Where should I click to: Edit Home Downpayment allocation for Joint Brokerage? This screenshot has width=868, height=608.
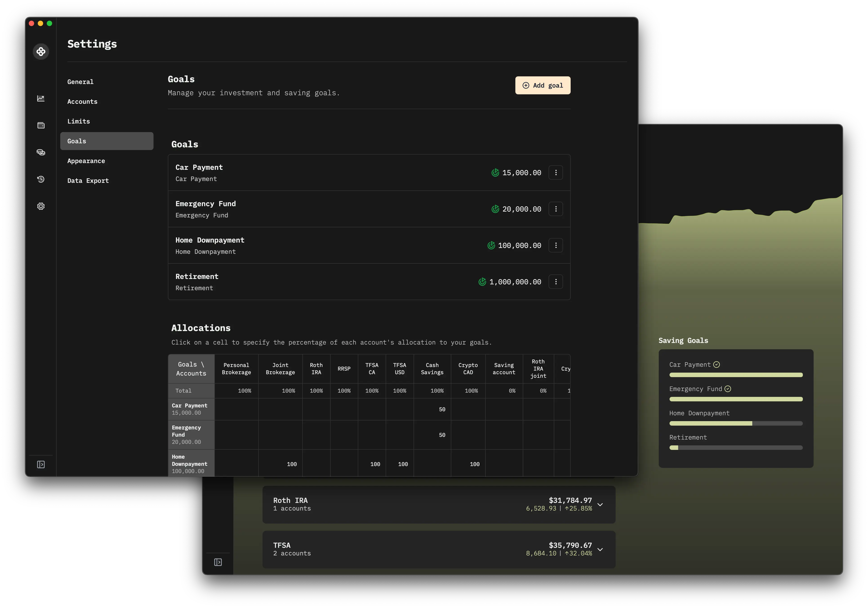coord(280,463)
